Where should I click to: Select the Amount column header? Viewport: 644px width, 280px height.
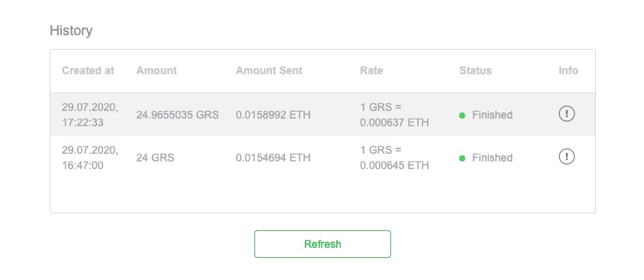[157, 70]
